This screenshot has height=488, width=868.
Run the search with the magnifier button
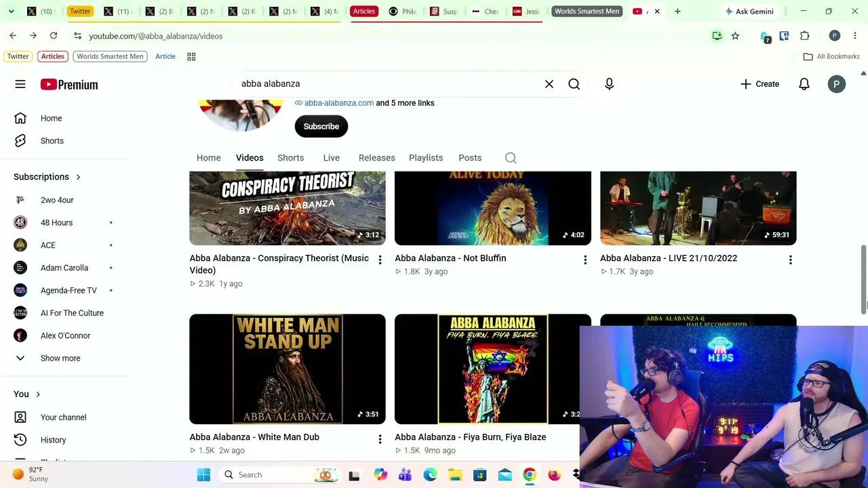tap(574, 84)
